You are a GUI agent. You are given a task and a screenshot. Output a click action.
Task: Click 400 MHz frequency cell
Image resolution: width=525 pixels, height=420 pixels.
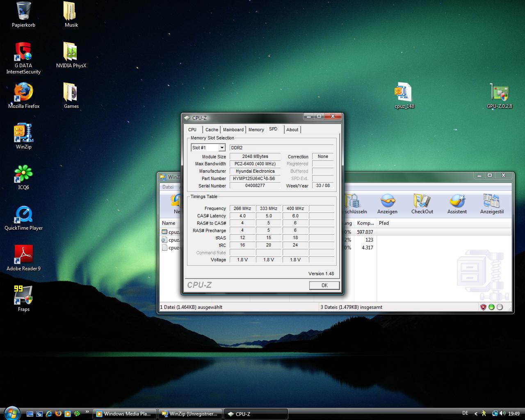click(295, 208)
